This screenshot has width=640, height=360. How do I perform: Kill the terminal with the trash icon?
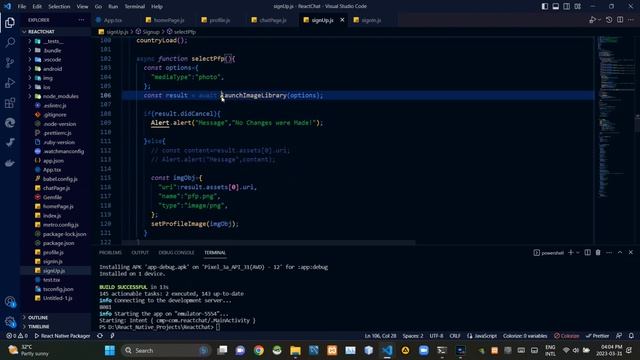598,253
